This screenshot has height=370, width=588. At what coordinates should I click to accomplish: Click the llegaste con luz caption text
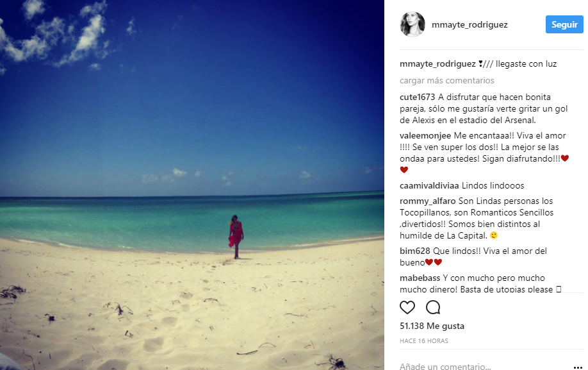tap(526, 63)
